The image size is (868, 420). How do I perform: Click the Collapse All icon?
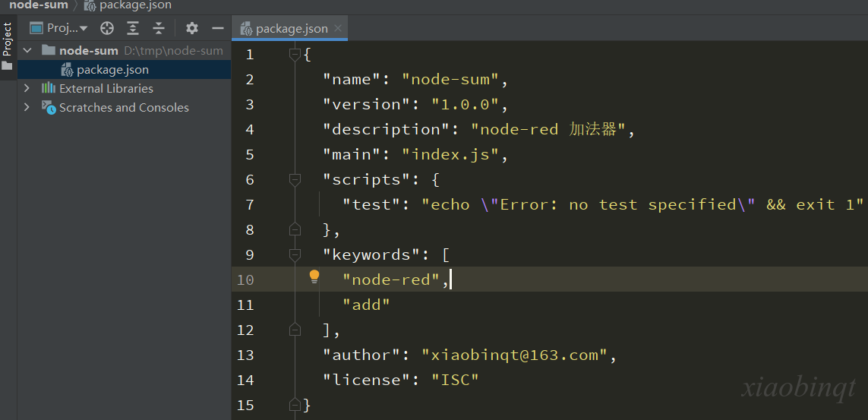click(x=159, y=28)
